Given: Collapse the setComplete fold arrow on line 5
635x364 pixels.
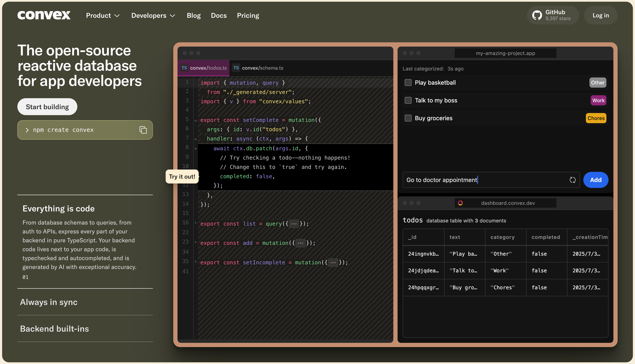Looking at the screenshot, I should tap(196, 120).
